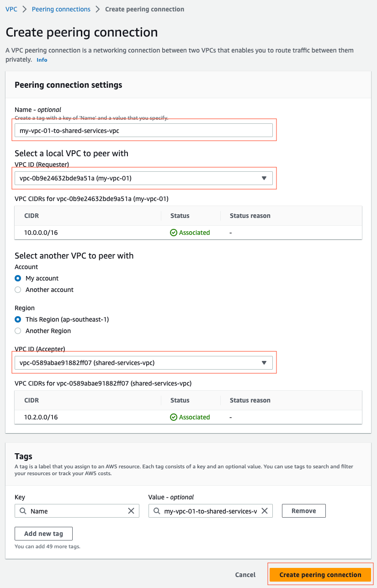Click the Associated status icon for 10.0.0.0/16
The image size is (377, 588).
pos(174,232)
